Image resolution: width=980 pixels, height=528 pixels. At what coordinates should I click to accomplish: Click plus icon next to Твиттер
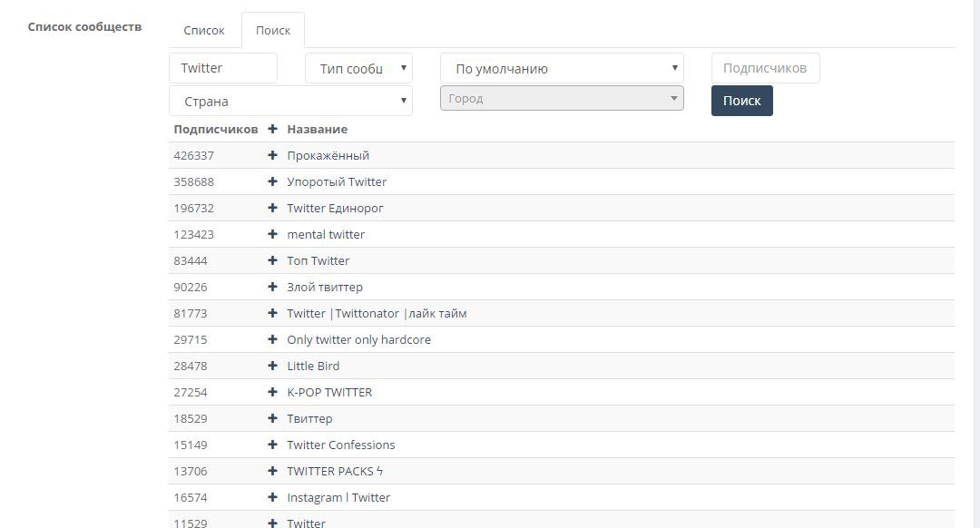tap(272, 417)
